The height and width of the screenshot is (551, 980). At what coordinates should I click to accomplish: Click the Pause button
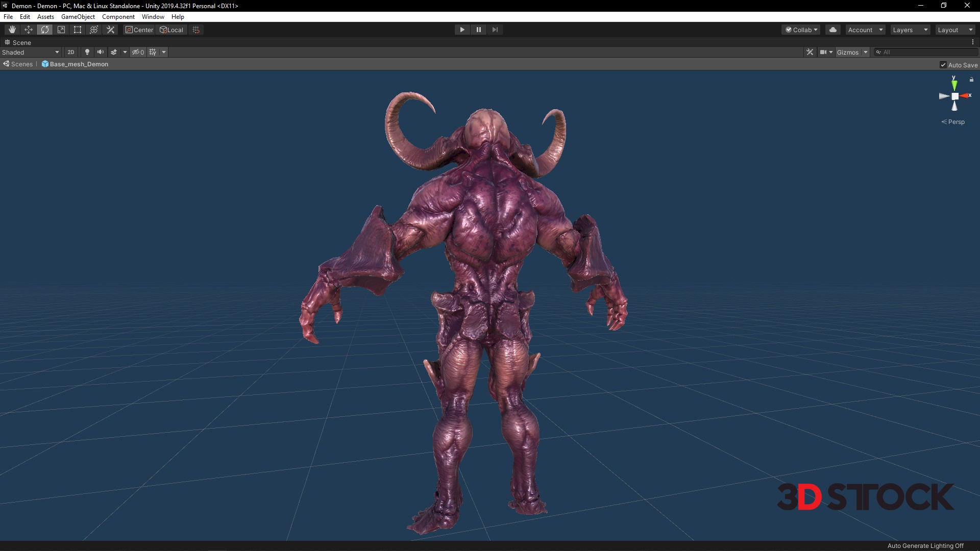(478, 30)
